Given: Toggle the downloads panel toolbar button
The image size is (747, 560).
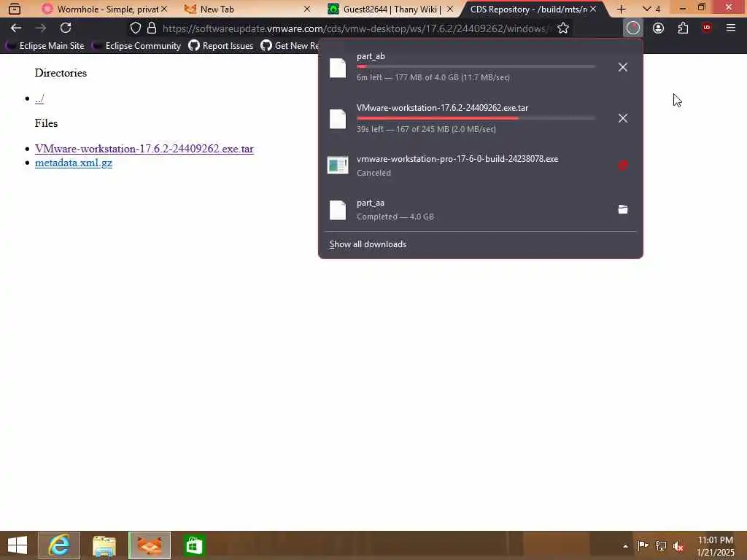Looking at the screenshot, I should 633,28.
